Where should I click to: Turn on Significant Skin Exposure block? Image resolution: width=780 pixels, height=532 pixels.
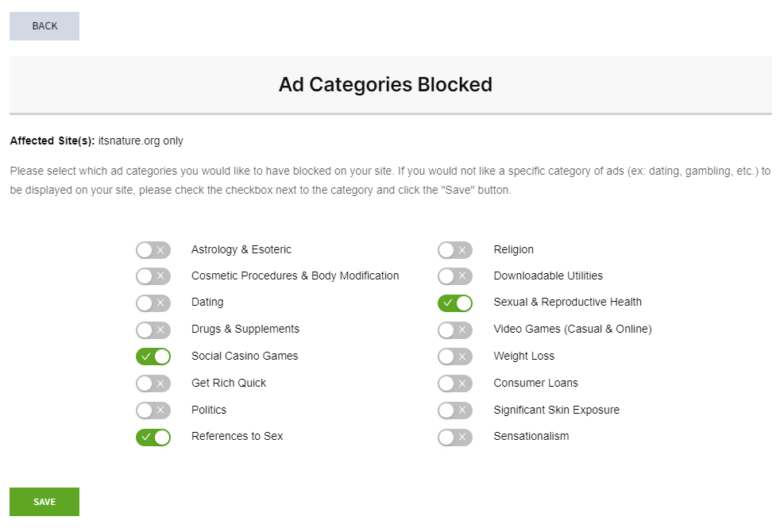454,411
